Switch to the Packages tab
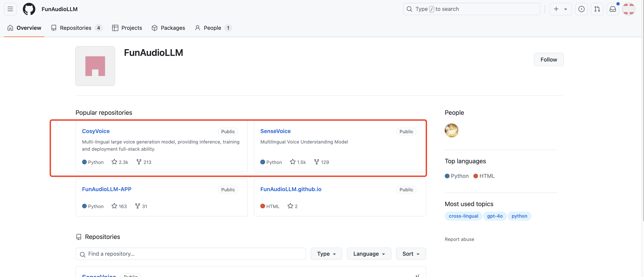Image resolution: width=644 pixels, height=277 pixels. click(168, 28)
